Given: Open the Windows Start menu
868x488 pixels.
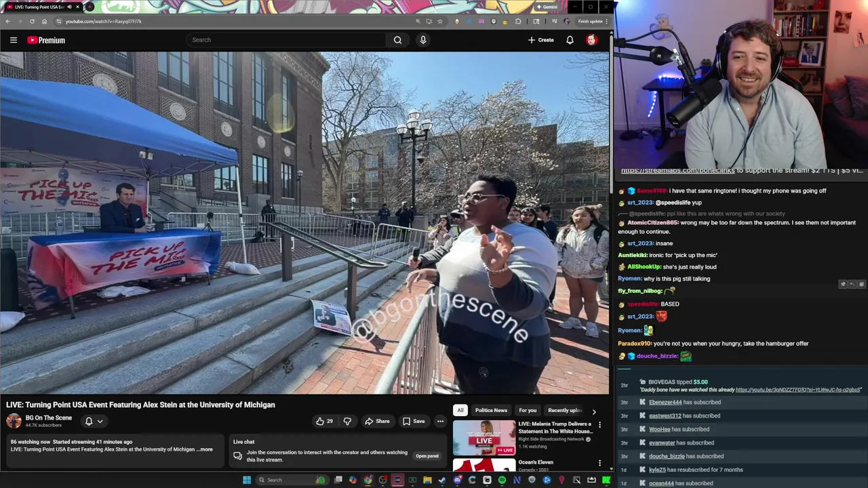Looking at the screenshot, I should click(247, 480).
